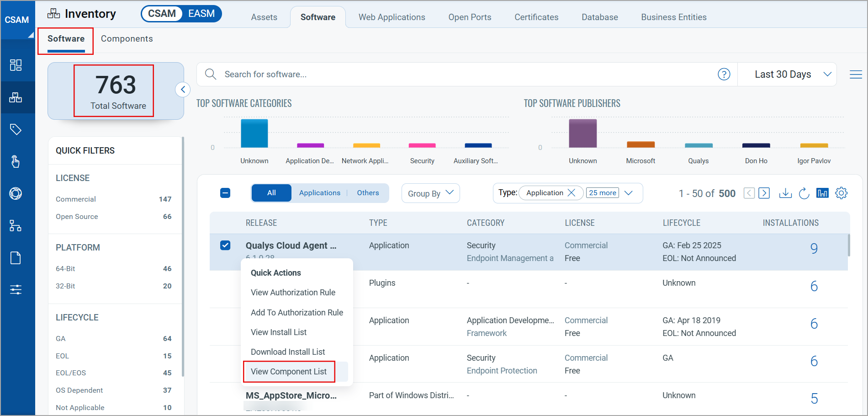Remove the Application type filter
Image resolution: width=868 pixels, height=416 pixels.
click(x=571, y=193)
